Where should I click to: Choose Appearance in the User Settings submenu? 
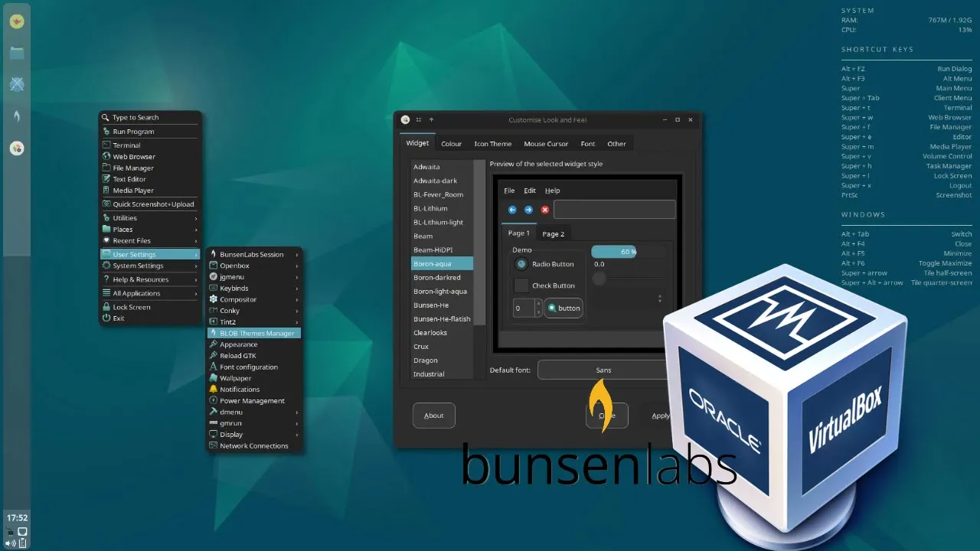pyautogui.click(x=254, y=344)
